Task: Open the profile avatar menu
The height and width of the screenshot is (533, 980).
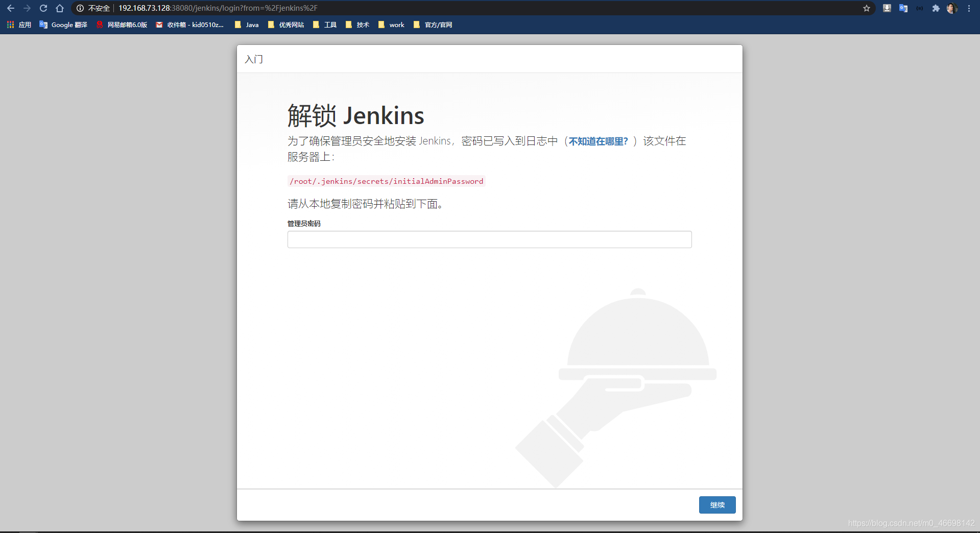Action: [952, 8]
